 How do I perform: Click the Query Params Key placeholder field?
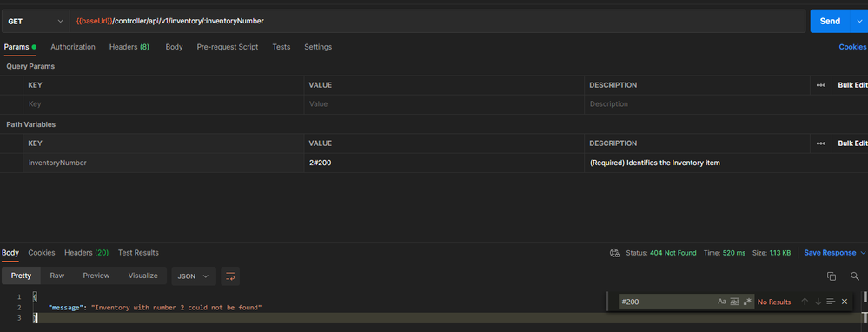[163, 104]
